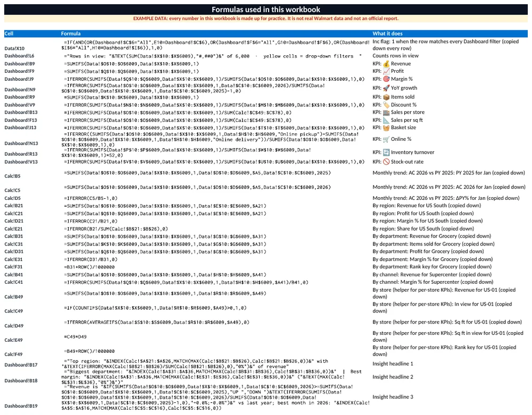The image size is (532, 415).
Task: Click the 'Formulas used in this workbook' title
Action: tap(266, 10)
